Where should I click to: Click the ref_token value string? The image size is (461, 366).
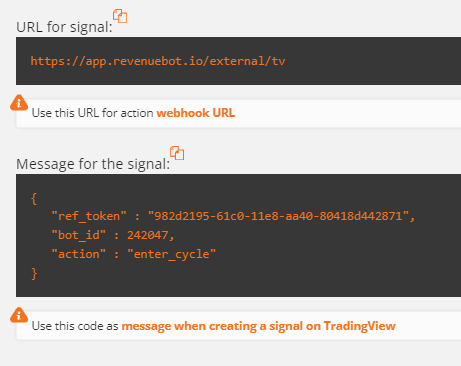tap(278, 216)
